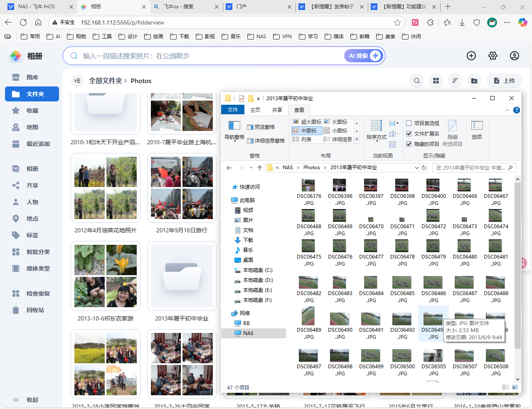
Task: Expand the Explorer address bar dropdown
Action: point(416,168)
